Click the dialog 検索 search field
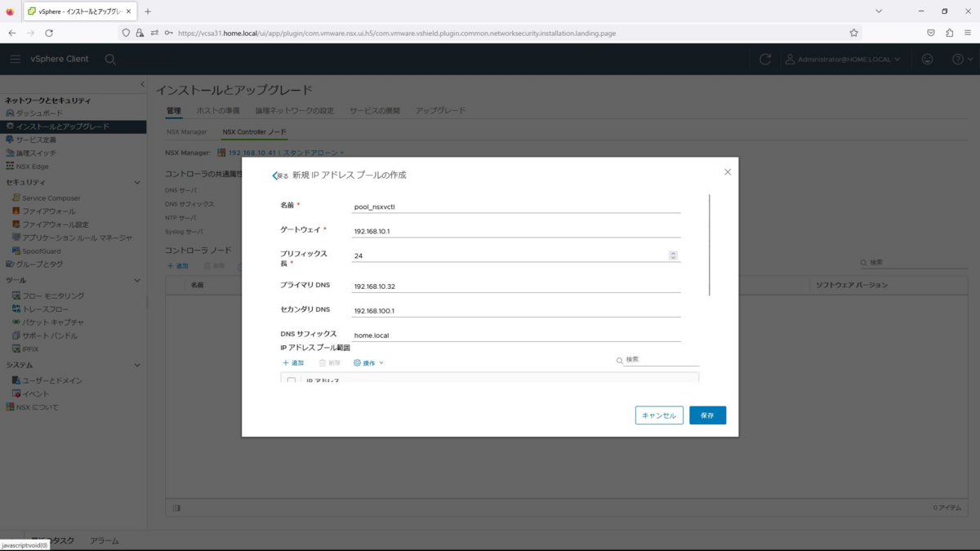 pos(661,359)
